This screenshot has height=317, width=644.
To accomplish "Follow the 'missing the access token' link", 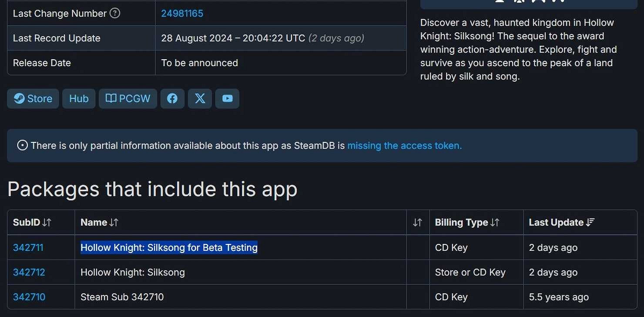I will [x=404, y=145].
